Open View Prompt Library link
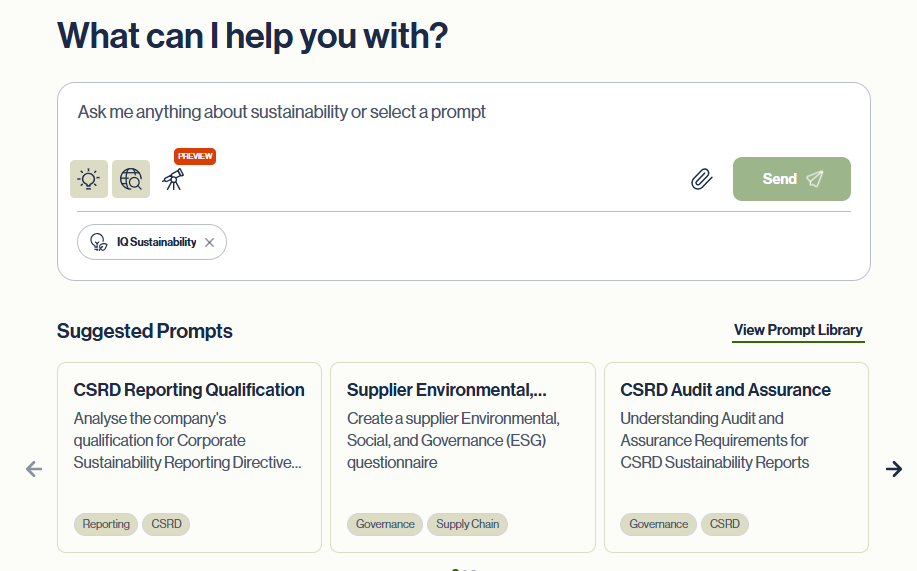Image resolution: width=917 pixels, height=571 pixels. pos(798,331)
